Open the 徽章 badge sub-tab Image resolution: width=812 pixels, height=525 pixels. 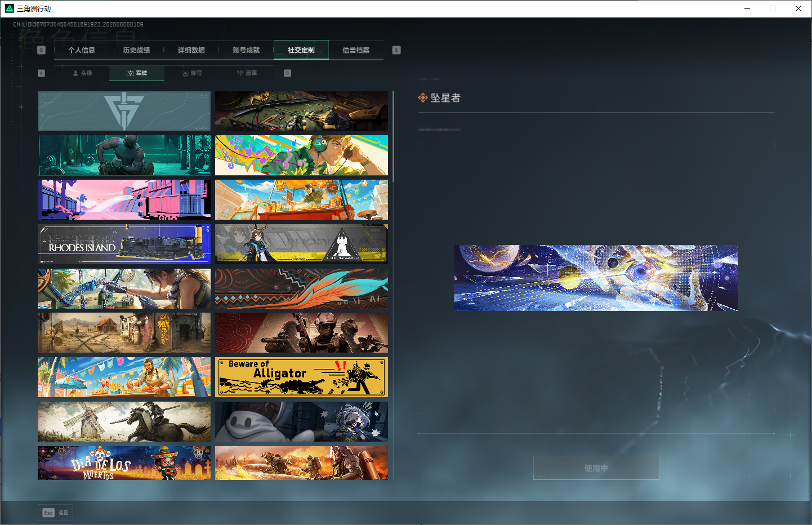247,73
